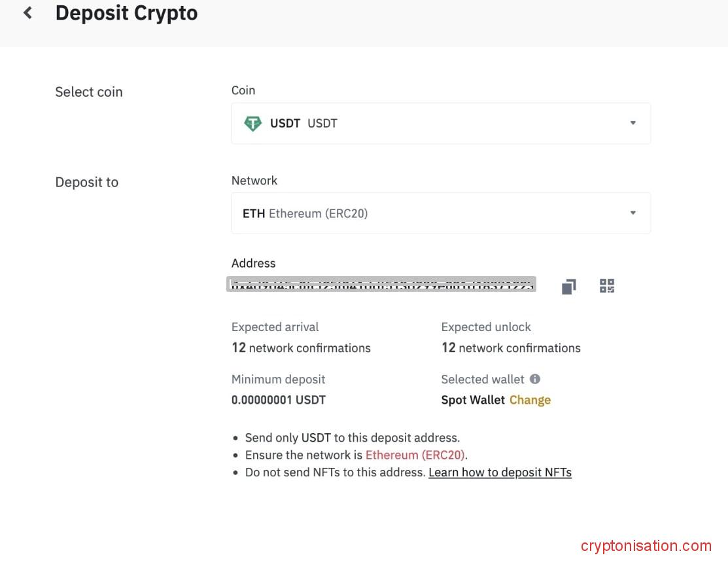The width and height of the screenshot is (728, 566).
Task: Expand the Coin dropdown arrow
Action: (x=633, y=123)
